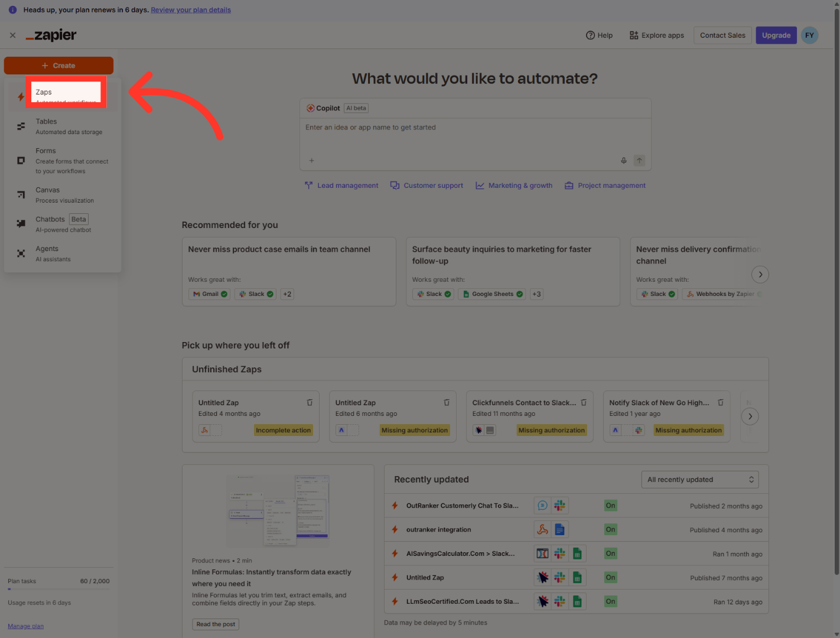
Task: Toggle the On status for OutRanker Customerly zap
Action: click(x=610, y=506)
